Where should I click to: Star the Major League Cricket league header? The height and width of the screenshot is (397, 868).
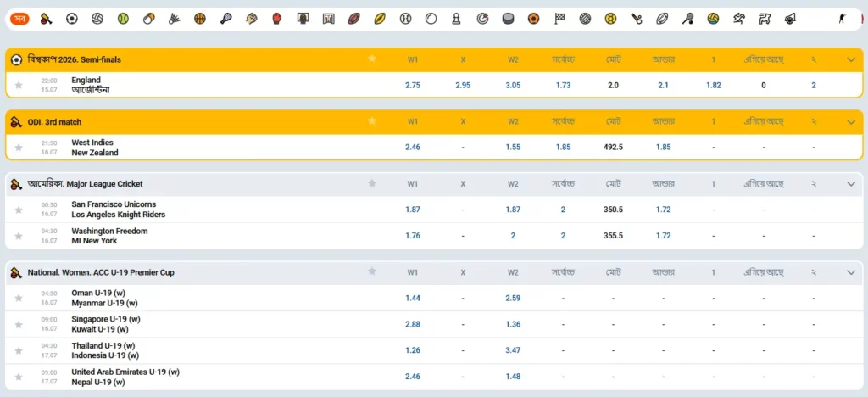pyautogui.click(x=372, y=183)
